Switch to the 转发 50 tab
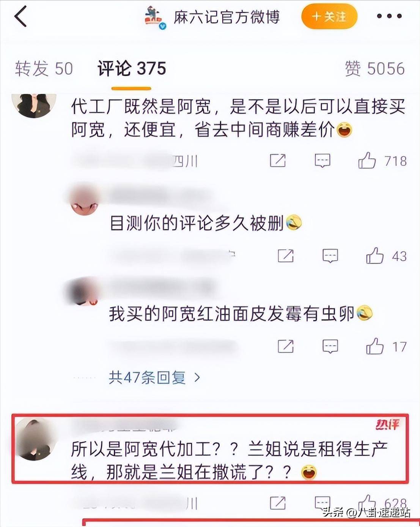The height and width of the screenshot is (527, 420). point(44,69)
